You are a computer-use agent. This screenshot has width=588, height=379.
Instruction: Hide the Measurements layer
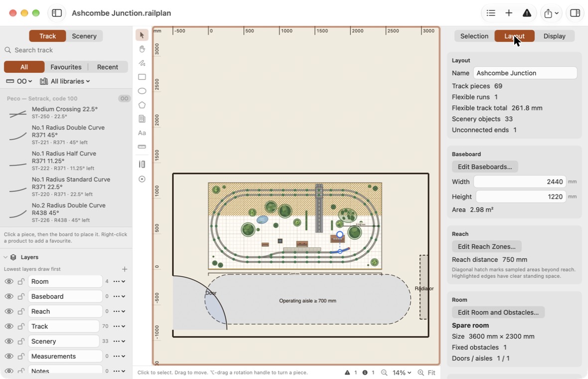pos(8,356)
